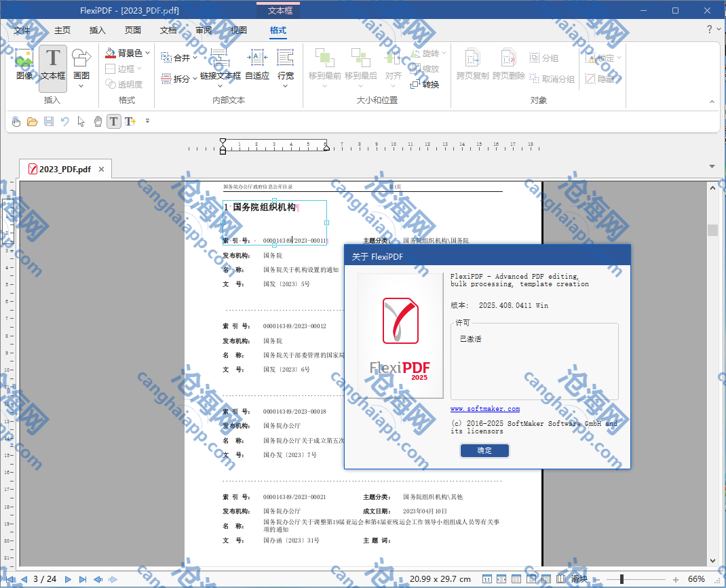Click the open folder icon in quick toolbar

(x=32, y=121)
